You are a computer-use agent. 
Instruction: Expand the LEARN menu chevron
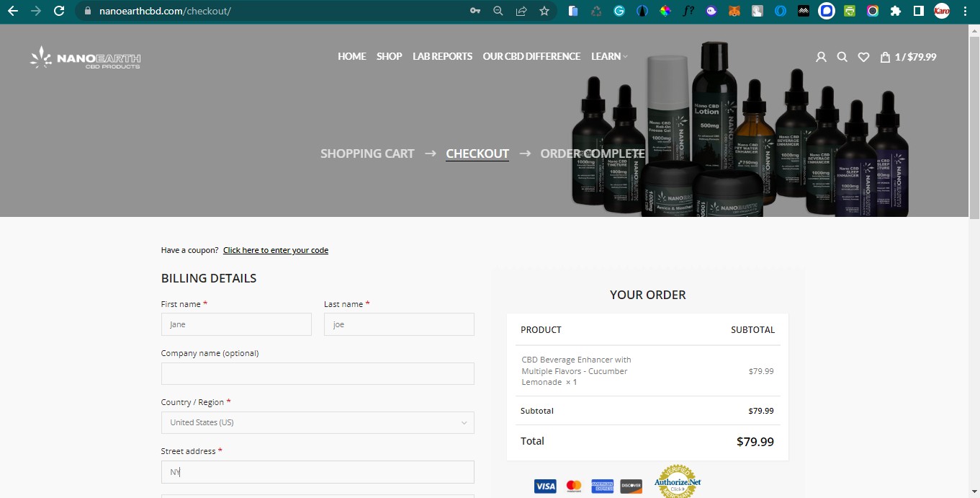[625, 56]
